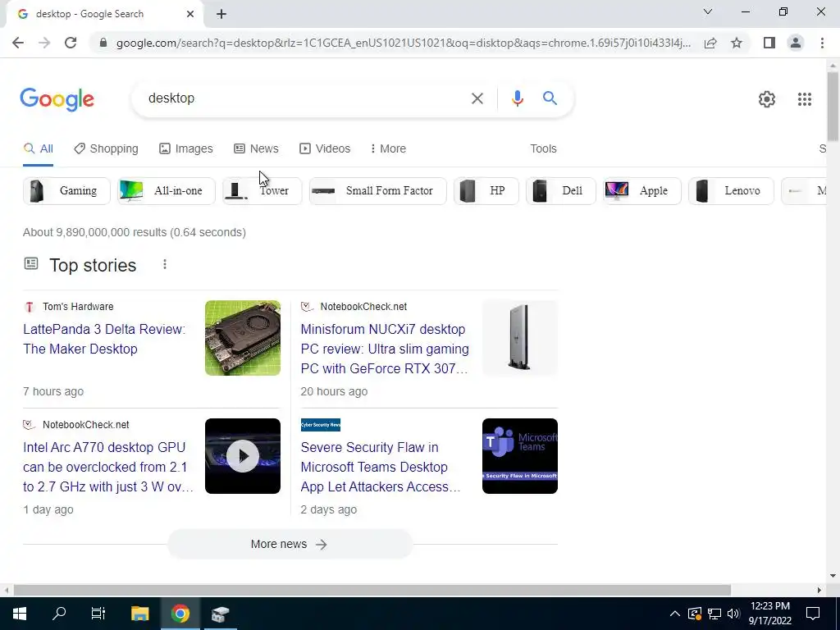Screen dimensions: 840x630
Task: Open the Google apps grid
Action: (804, 99)
